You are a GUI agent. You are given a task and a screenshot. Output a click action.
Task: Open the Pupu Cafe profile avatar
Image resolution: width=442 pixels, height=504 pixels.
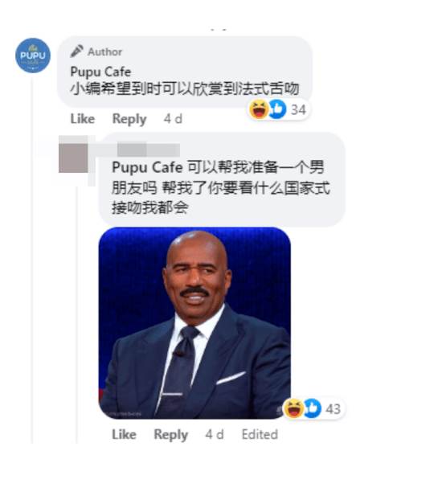coord(33,55)
